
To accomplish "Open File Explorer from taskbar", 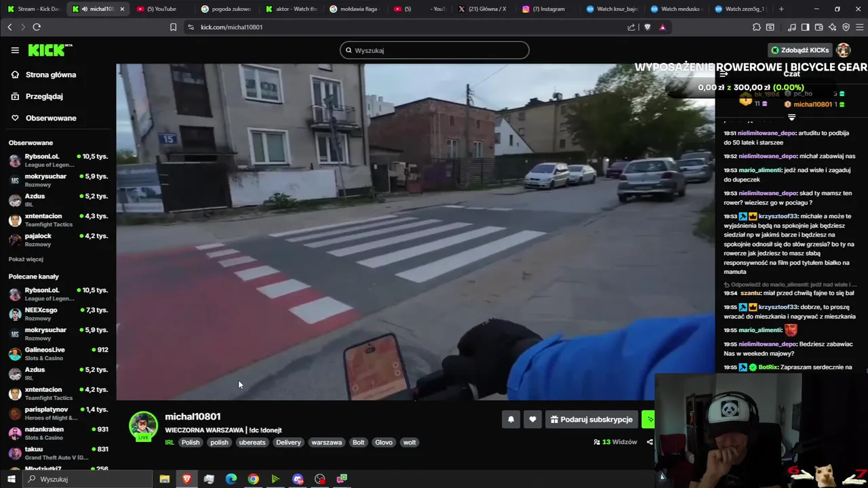I will [x=164, y=479].
